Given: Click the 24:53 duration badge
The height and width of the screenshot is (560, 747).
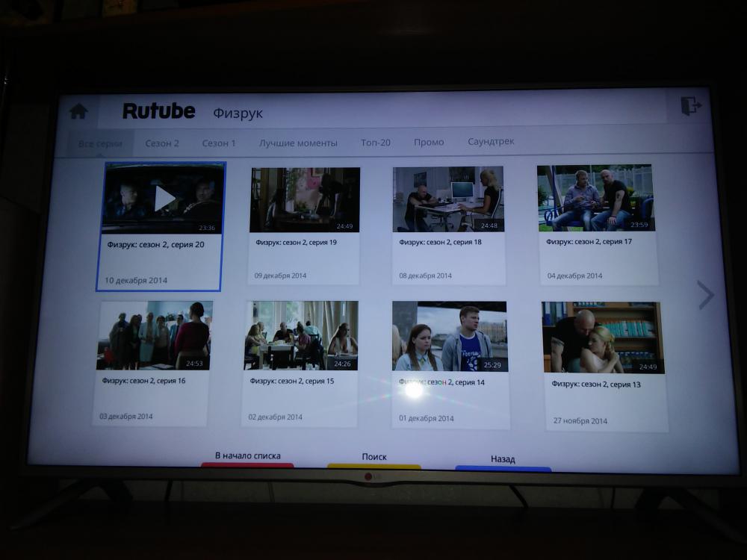Looking at the screenshot, I should point(194,364).
